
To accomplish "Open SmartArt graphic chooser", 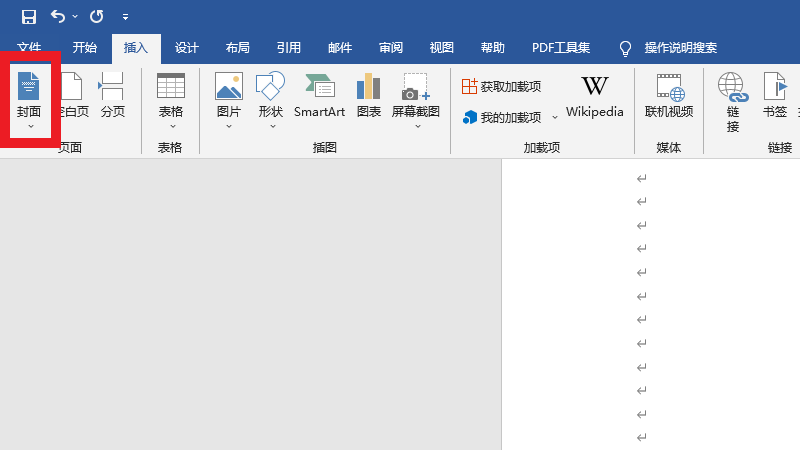I will pyautogui.click(x=319, y=97).
